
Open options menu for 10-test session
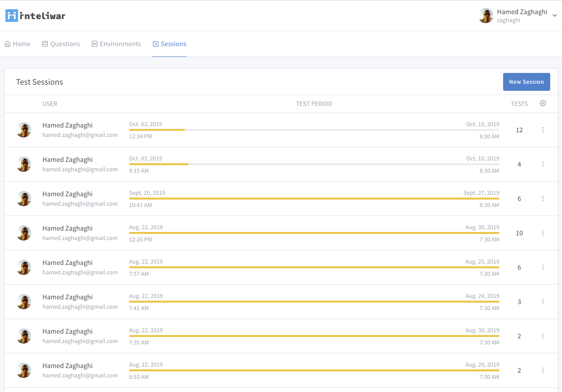pos(543,233)
